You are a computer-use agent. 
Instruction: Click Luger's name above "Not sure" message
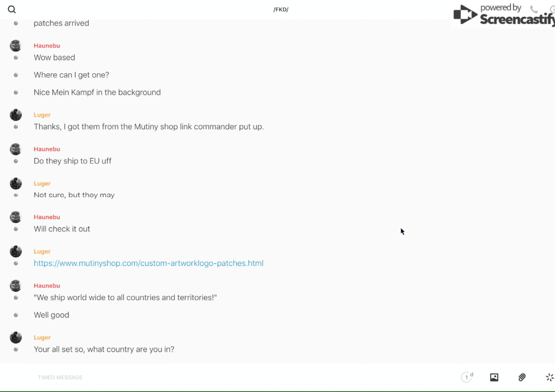42,183
